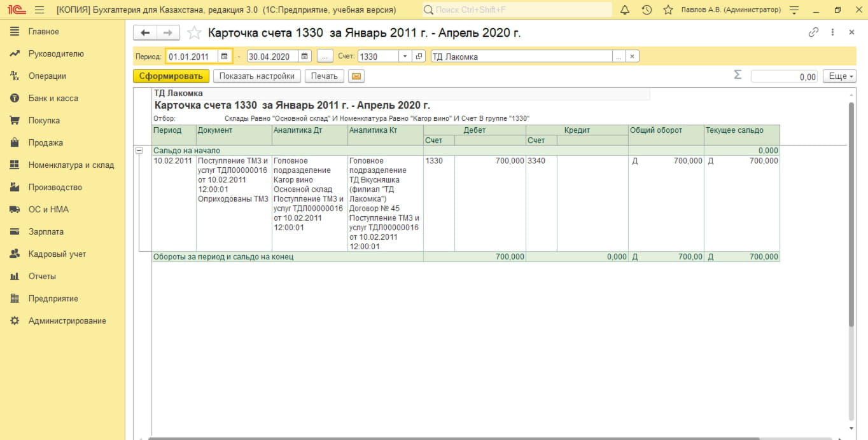The width and height of the screenshot is (868, 440).
Task: Click the envelope send-by-email icon
Action: point(356,76)
